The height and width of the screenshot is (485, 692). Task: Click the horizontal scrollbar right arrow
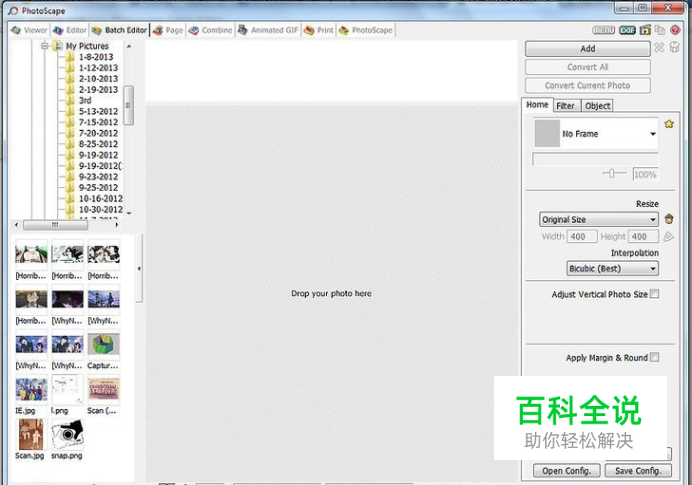[117, 225]
